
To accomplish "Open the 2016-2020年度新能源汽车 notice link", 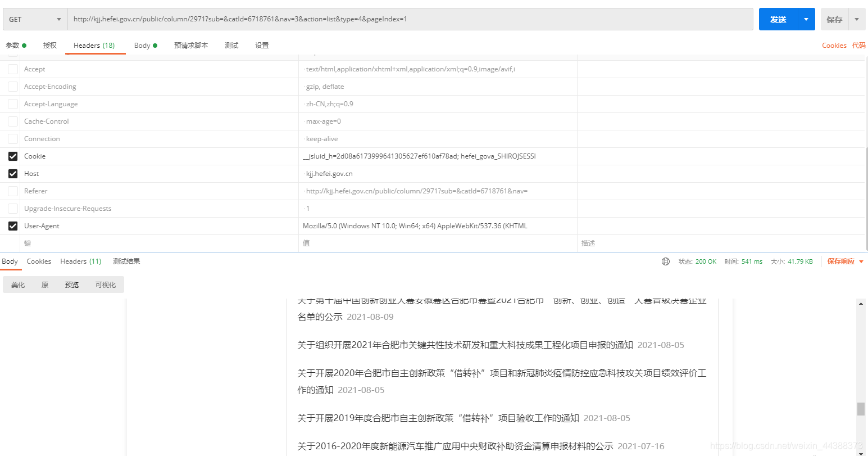I will click(x=455, y=446).
